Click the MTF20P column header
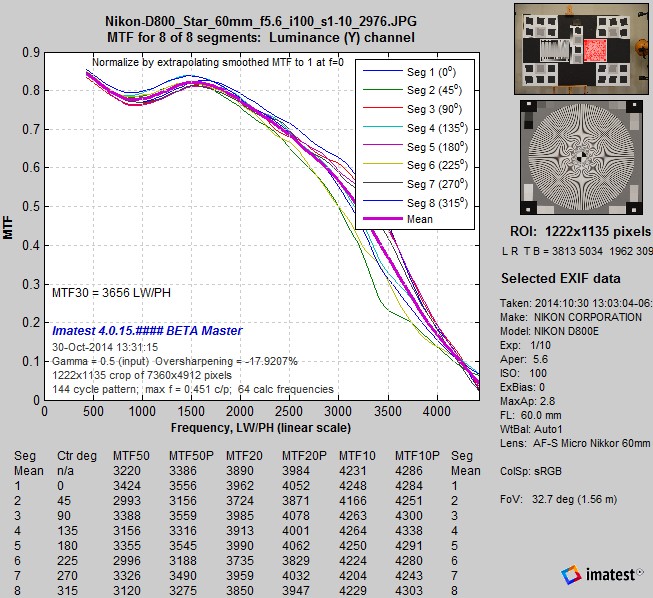Viewport: 653px width, 598px height. pos(304,456)
